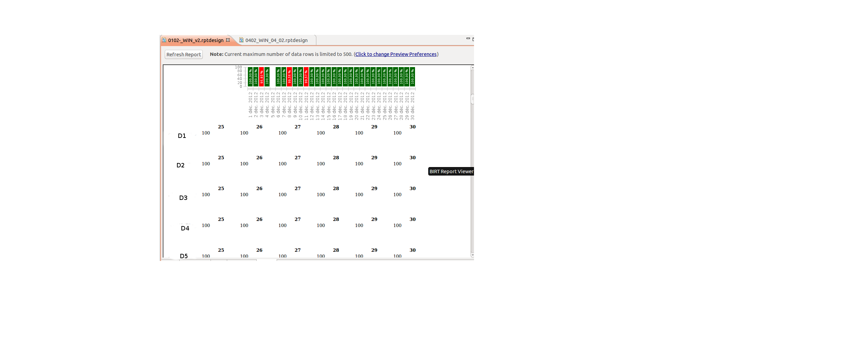Image resolution: width=868 pixels, height=347 pixels.
Task: Click the report scrollbar down arrow
Action: [472, 255]
